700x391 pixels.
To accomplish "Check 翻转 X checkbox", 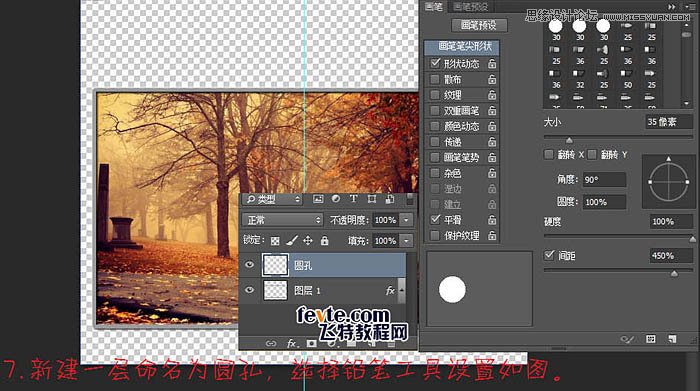I will (549, 154).
